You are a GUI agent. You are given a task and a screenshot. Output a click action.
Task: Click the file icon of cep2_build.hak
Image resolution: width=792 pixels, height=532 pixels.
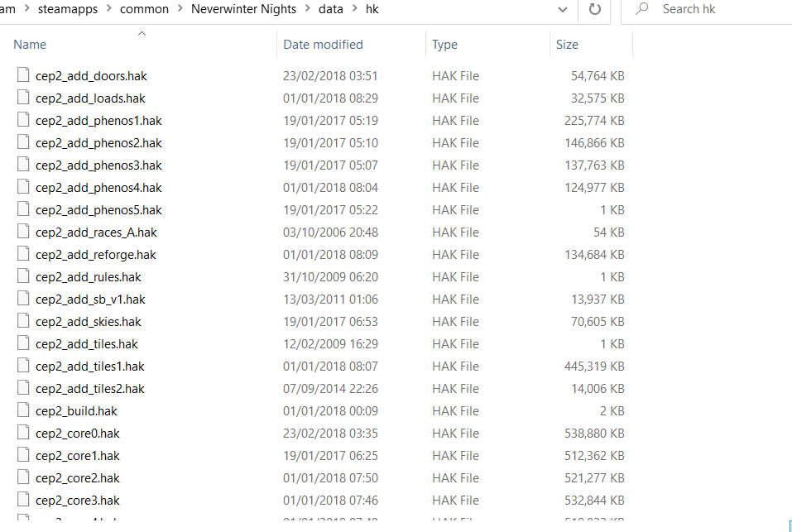23,410
